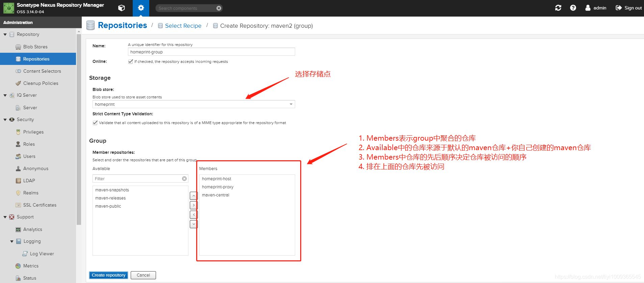644x283 pixels.
Task: Open Repositories in the sidebar
Action: [38, 59]
